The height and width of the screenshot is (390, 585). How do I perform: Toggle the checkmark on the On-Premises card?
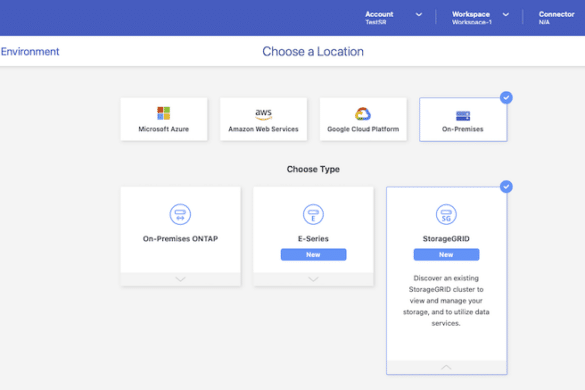coord(506,98)
